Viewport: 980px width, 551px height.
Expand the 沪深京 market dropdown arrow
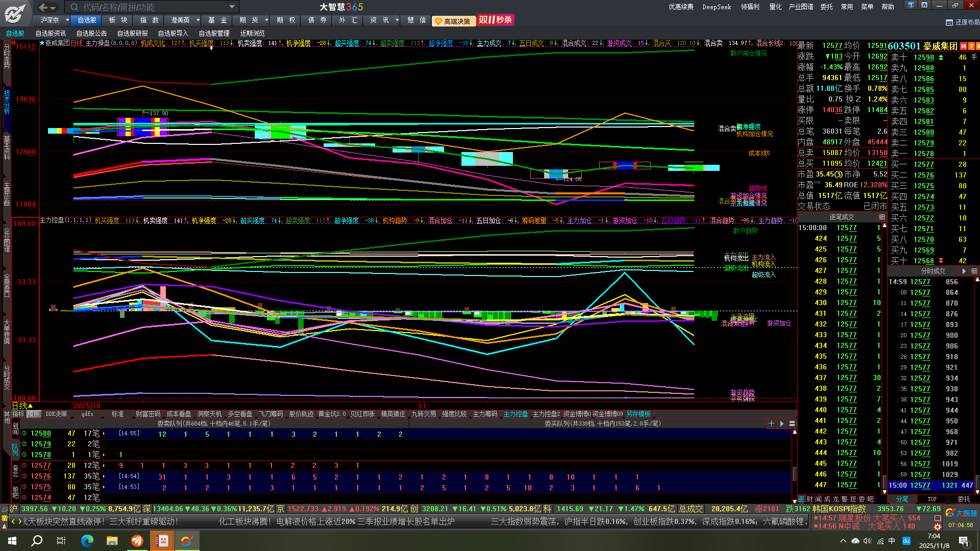67,20
